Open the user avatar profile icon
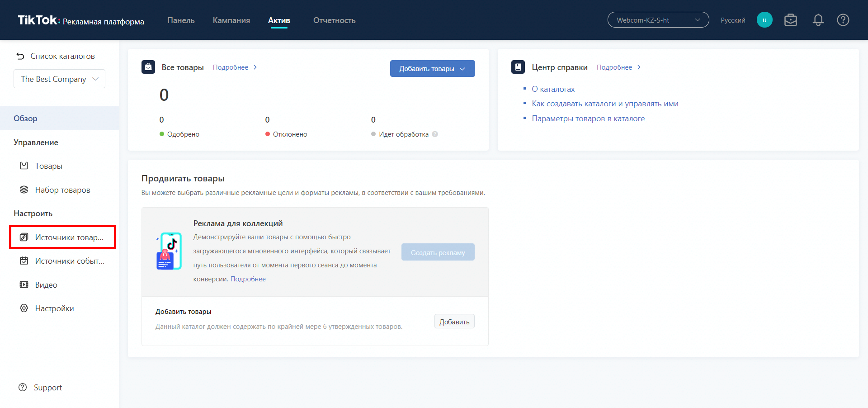Screen dimensions: 868x408 (x=764, y=20)
